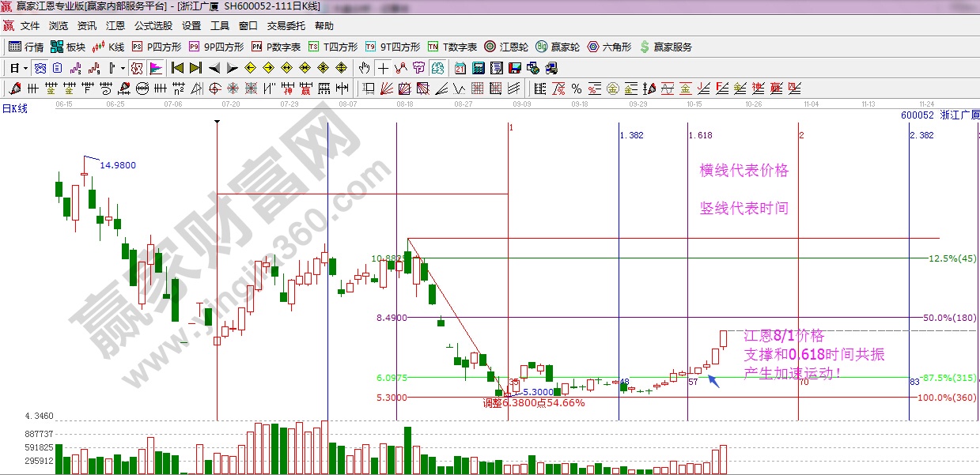
Task: Click the 1.618 time line label
Action: click(x=700, y=135)
